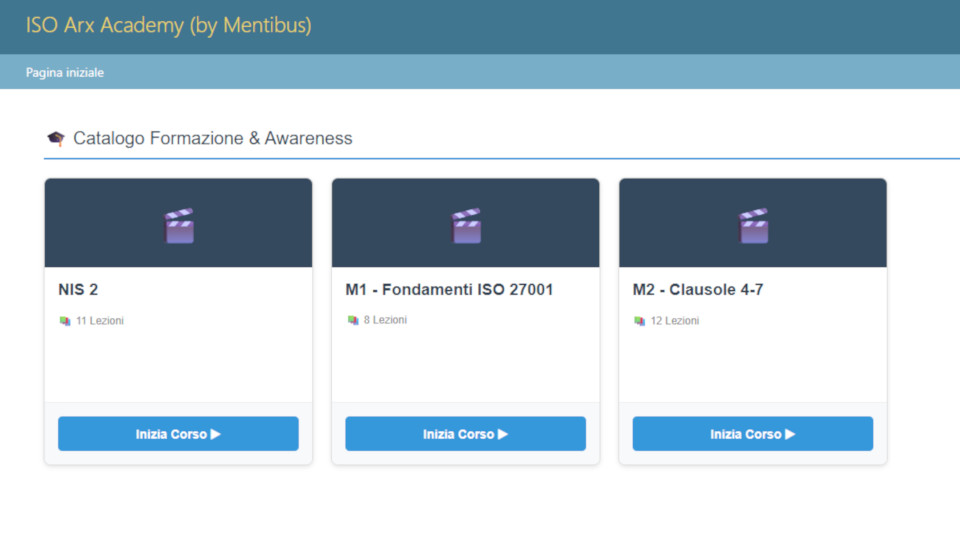
Task: Click the clapperboard icon on NIS 2 card
Action: click(x=178, y=226)
